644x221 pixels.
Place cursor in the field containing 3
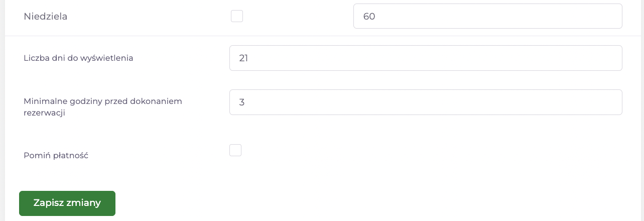click(426, 102)
